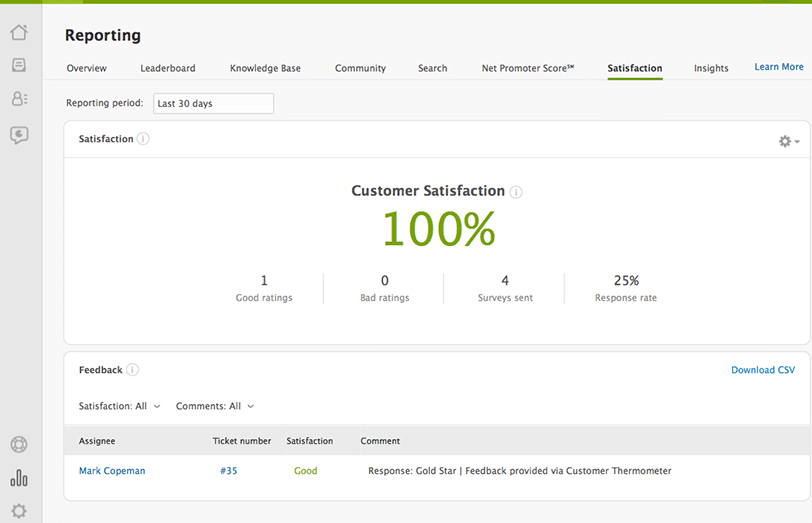Click the 0 Bad ratings stat
The image size is (812, 523).
(x=385, y=288)
